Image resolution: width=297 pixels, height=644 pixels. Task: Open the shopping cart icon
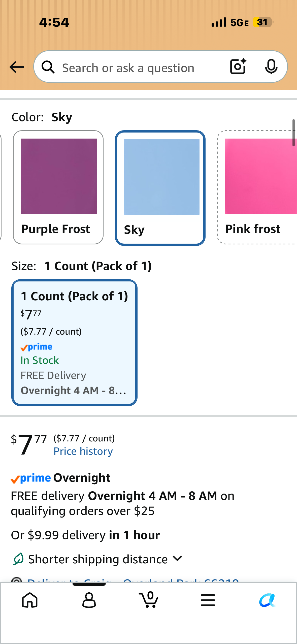(149, 599)
